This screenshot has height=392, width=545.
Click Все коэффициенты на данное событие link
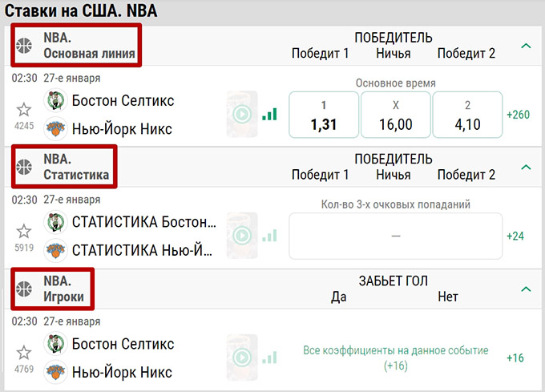point(396,358)
